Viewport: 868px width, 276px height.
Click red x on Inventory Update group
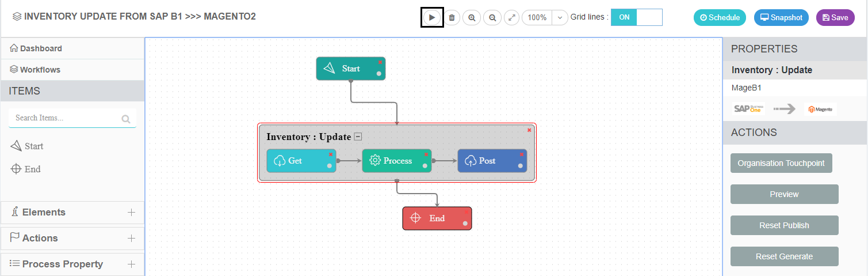(529, 130)
